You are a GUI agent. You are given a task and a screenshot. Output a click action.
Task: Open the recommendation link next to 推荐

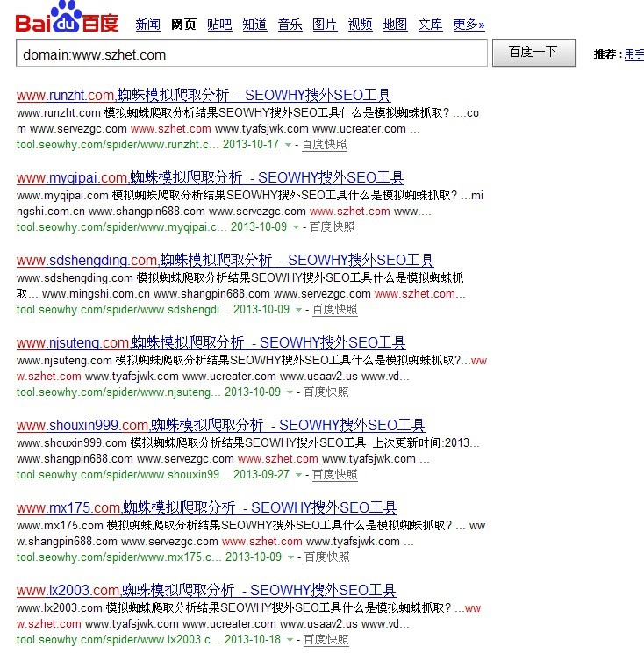(x=634, y=54)
